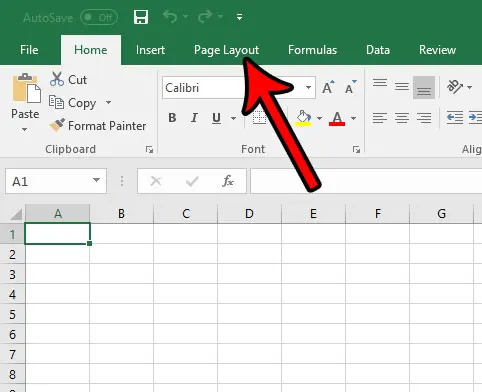Image resolution: width=482 pixels, height=392 pixels.
Task: Click the Paste clipboard icon
Action: 26,88
